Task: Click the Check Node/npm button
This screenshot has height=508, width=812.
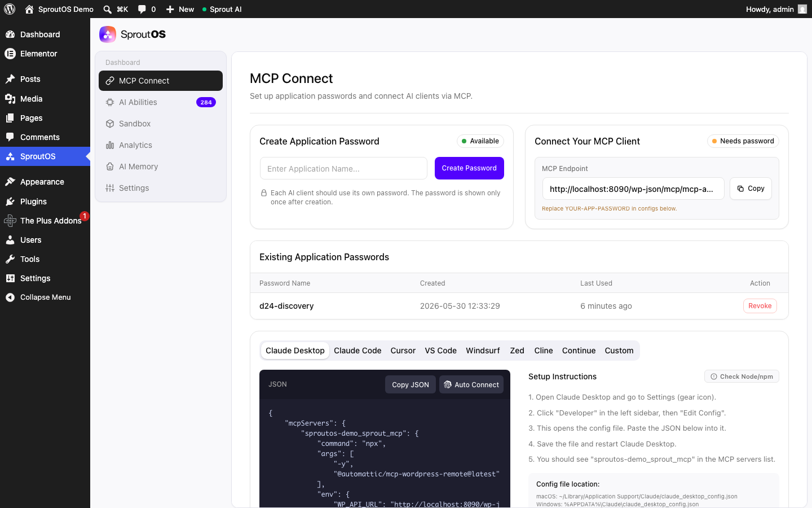Action: point(742,376)
